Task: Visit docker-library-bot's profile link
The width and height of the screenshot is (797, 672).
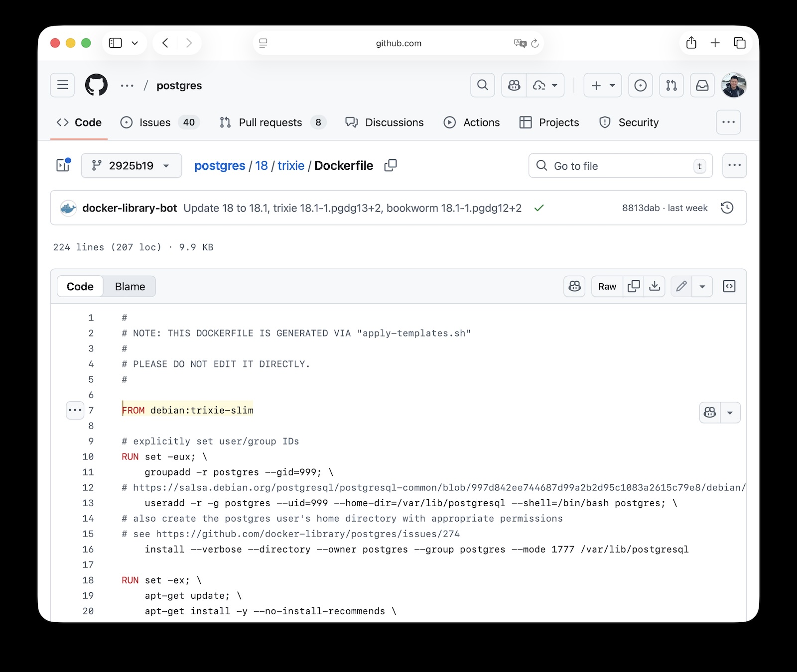Action: (x=130, y=208)
